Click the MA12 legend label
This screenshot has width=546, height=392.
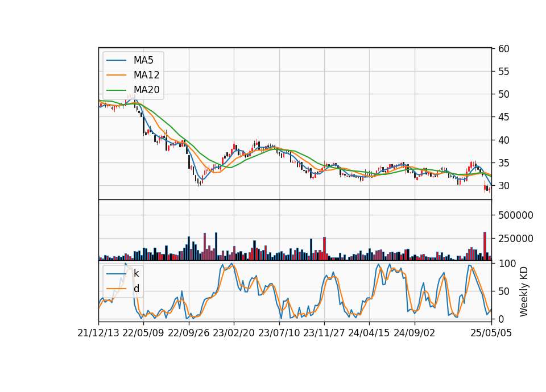click(146, 75)
